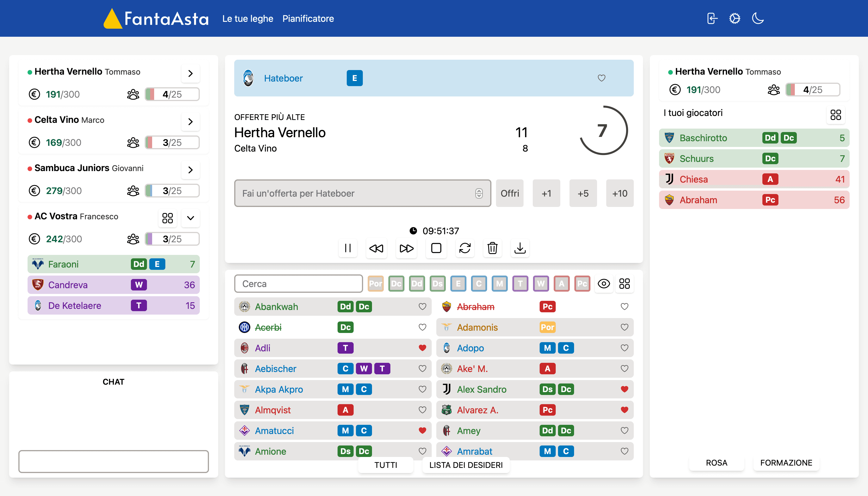Download auction results with the download icon
The image size is (868, 496).
click(x=520, y=248)
